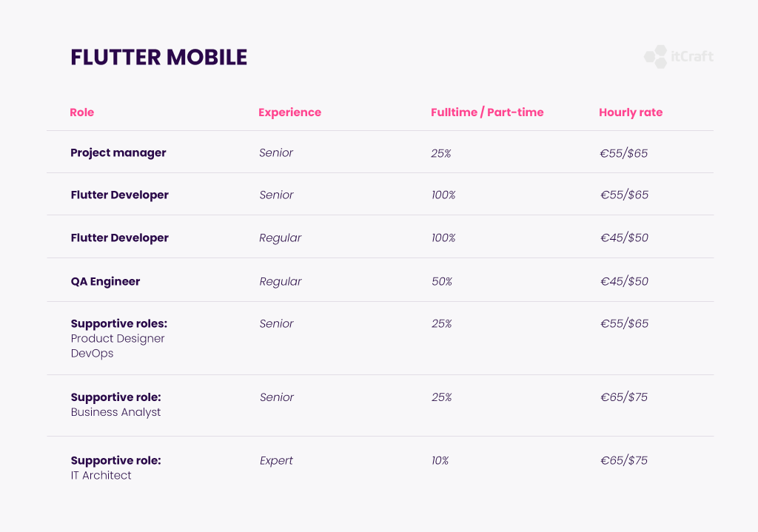
Task: Click the Supportive roles label
Action: (119, 323)
